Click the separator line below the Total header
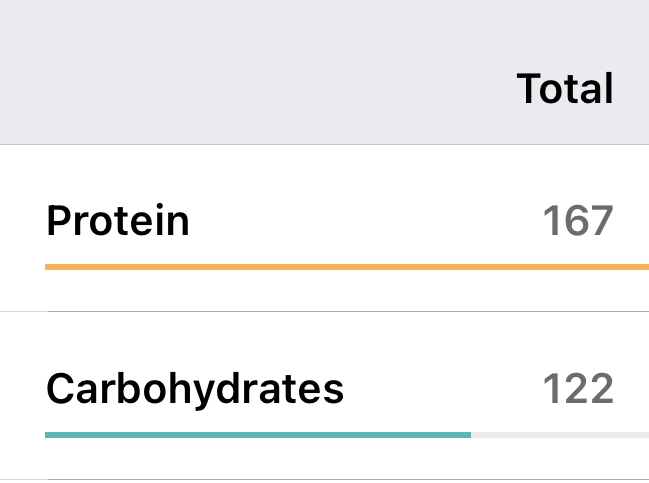 (x=324, y=144)
